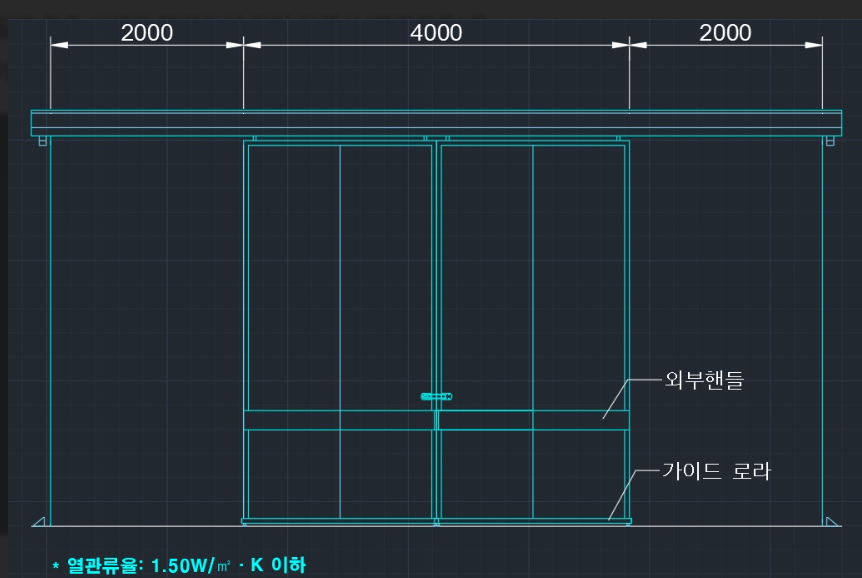Select the rightmost 2000 dimension text
862x578 pixels.
pos(725,33)
